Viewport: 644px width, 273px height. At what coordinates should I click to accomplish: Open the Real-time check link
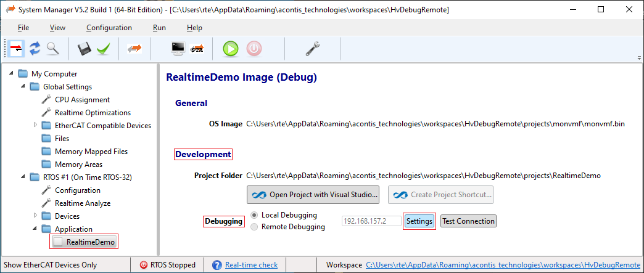coord(251,265)
